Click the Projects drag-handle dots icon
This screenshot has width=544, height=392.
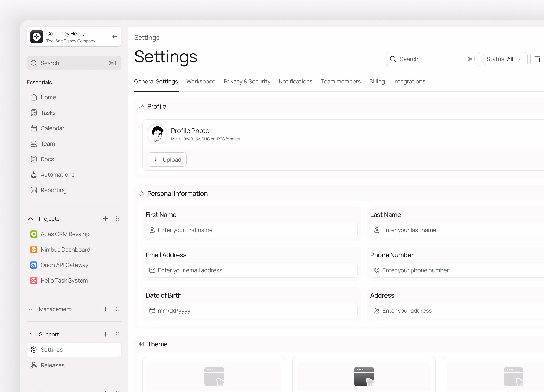coord(118,219)
